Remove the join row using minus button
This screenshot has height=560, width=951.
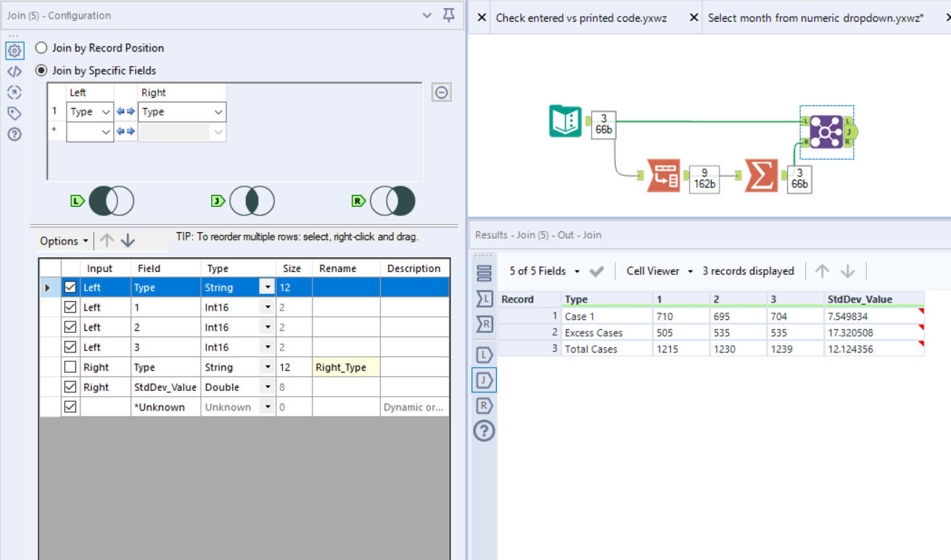coord(441,91)
